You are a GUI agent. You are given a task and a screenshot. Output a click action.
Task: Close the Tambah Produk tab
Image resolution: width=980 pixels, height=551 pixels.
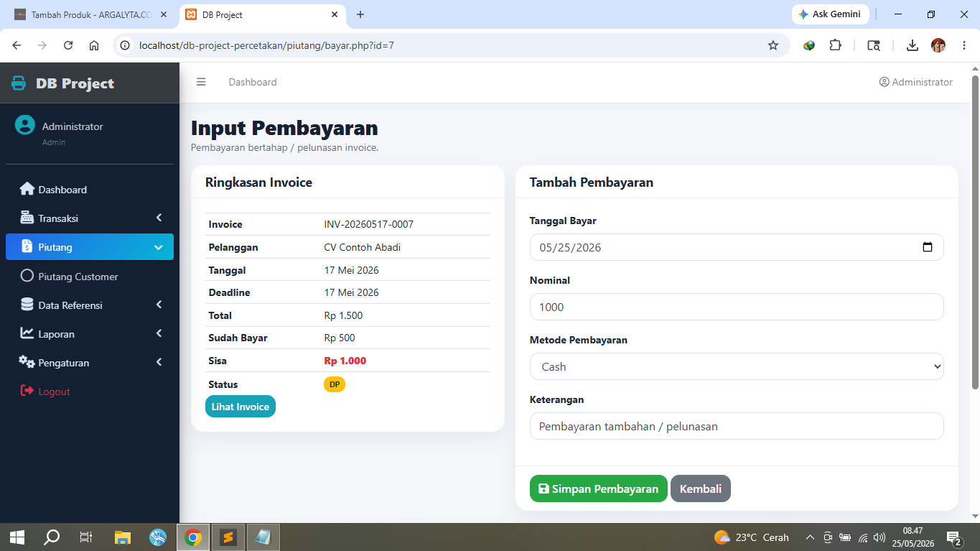pyautogui.click(x=164, y=14)
